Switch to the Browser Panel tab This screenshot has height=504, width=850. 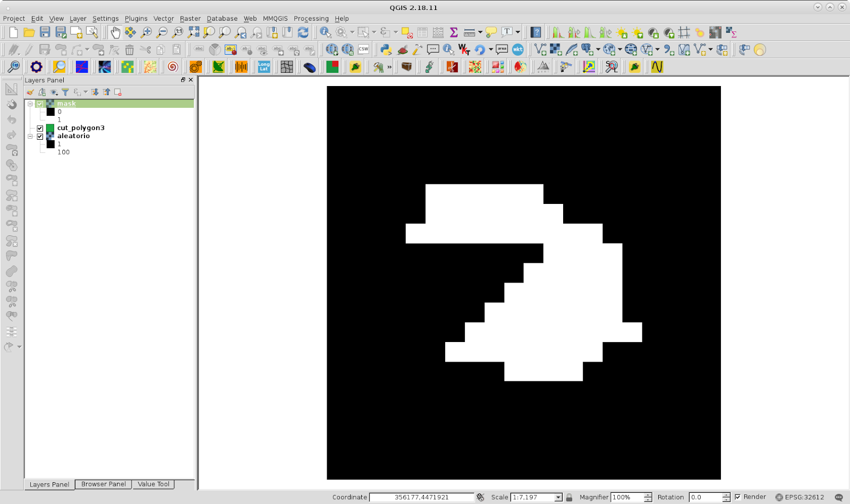point(103,484)
